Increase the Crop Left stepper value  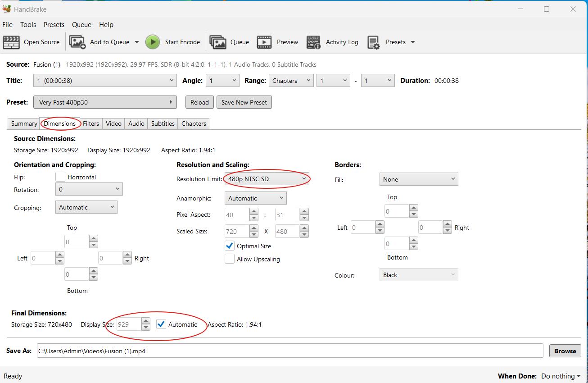[x=59, y=255]
